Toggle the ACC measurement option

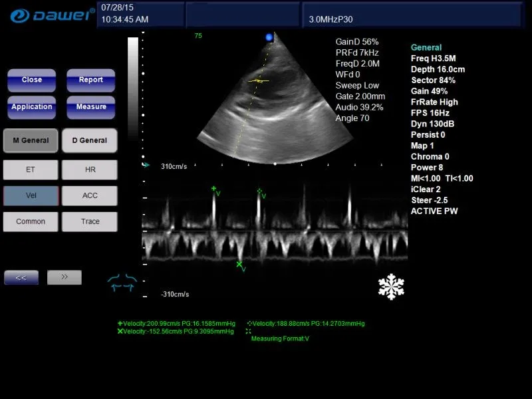pyautogui.click(x=89, y=196)
